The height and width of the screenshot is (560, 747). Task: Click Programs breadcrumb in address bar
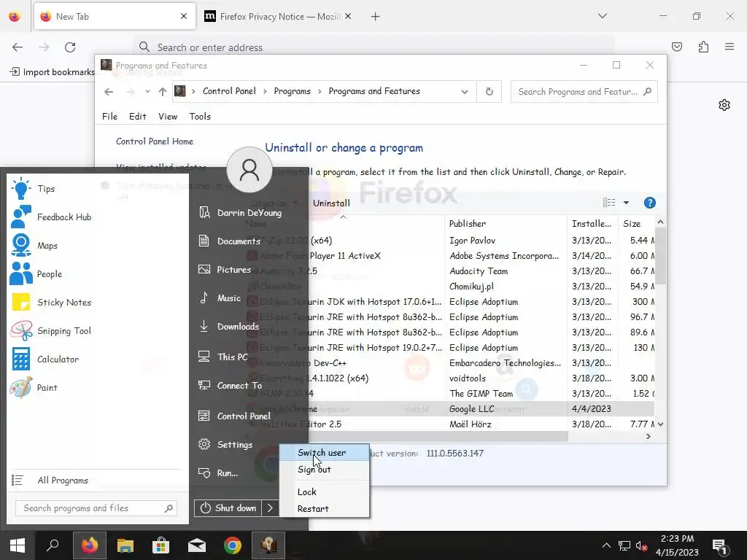292,91
